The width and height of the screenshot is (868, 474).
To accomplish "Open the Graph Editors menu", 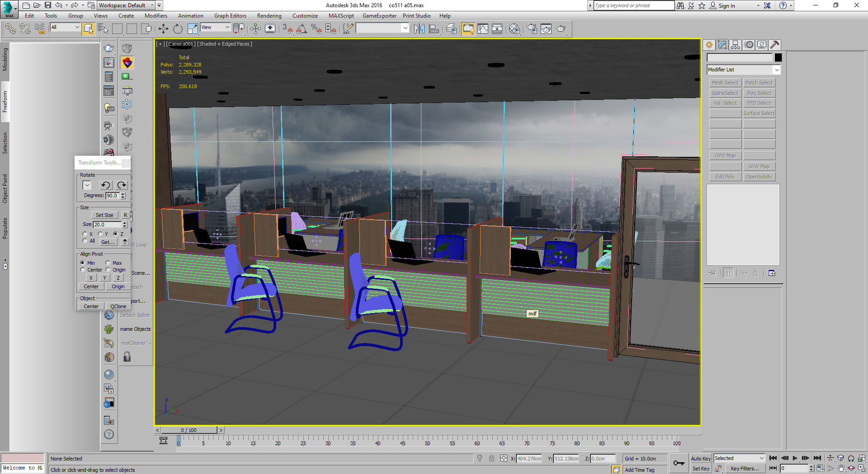I will tap(230, 16).
